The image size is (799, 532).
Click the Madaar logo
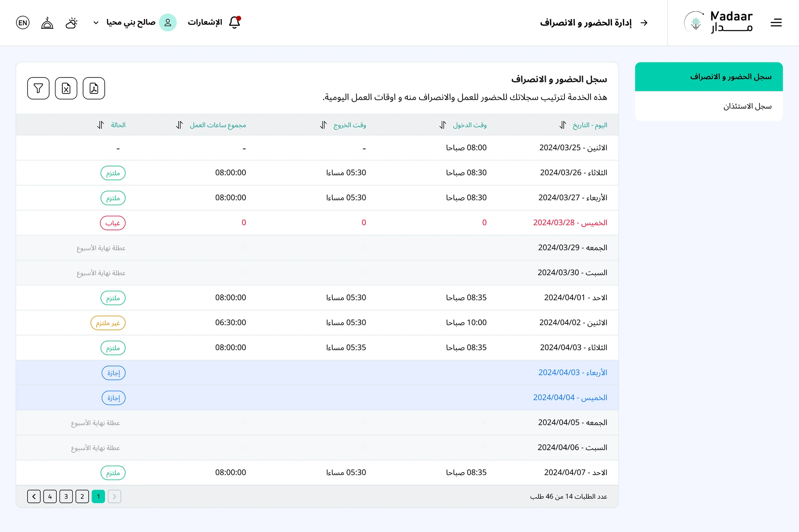pyautogui.click(x=718, y=23)
